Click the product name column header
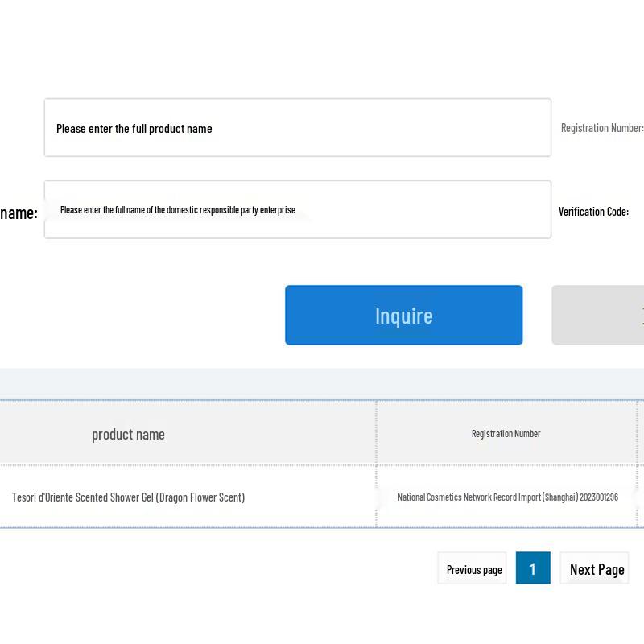This screenshot has height=644, width=644. click(128, 434)
